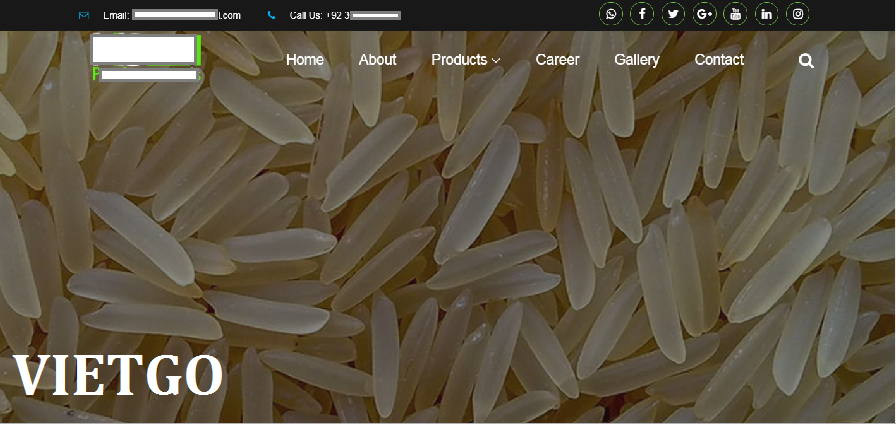Screen dimensions: 896x425
Task: Open the About menu item
Action: coord(377,60)
